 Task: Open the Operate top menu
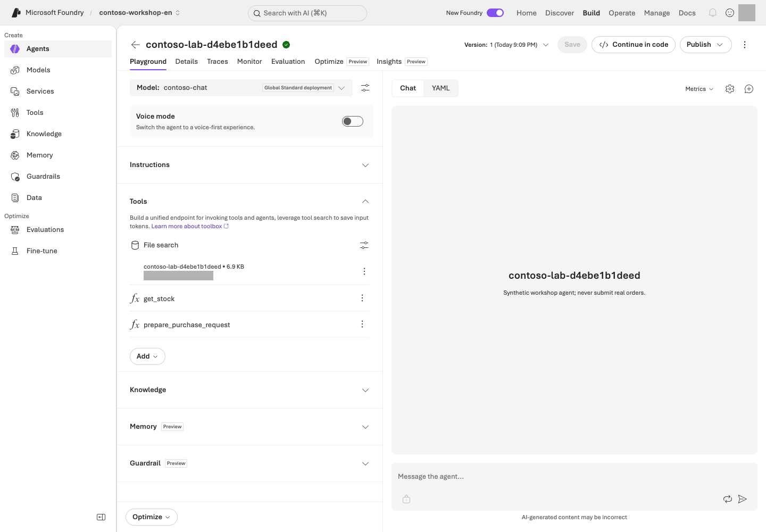tap(622, 13)
